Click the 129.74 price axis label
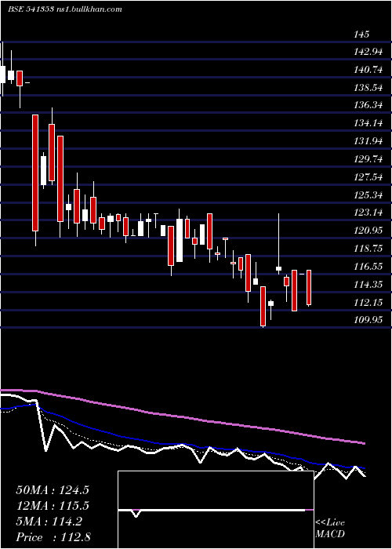The image size is (392, 549). (368, 159)
